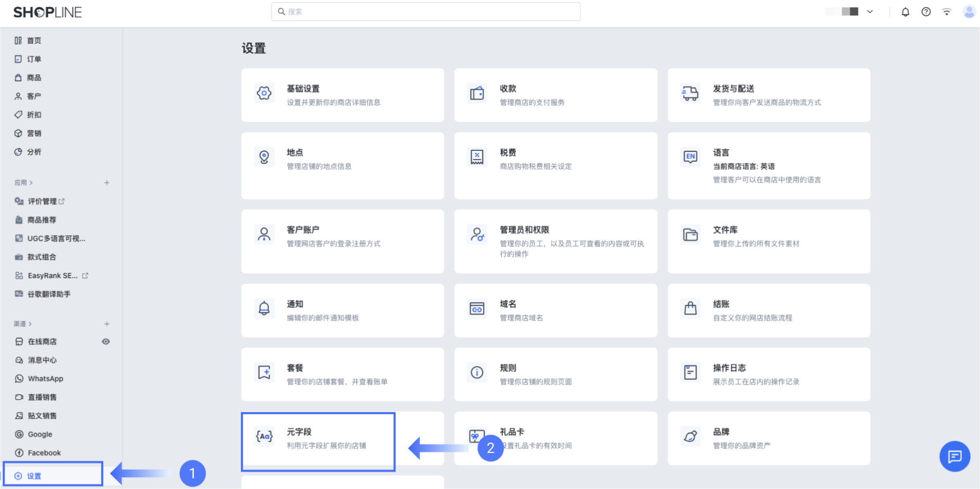Add a channel with the 渠道 plus
The height and width of the screenshot is (489, 980).
pyautogui.click(x=107, y=324)
